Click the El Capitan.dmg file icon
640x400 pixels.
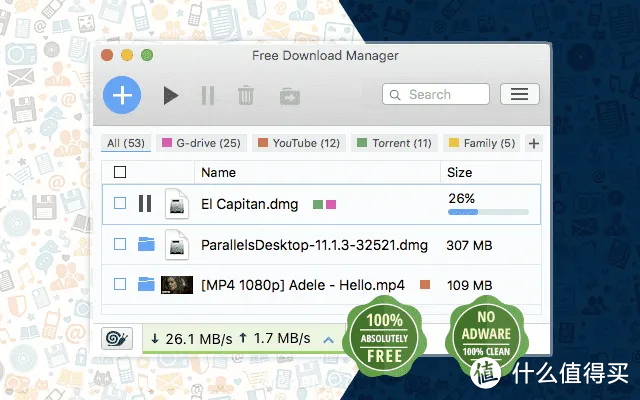[x=177, y=204]
